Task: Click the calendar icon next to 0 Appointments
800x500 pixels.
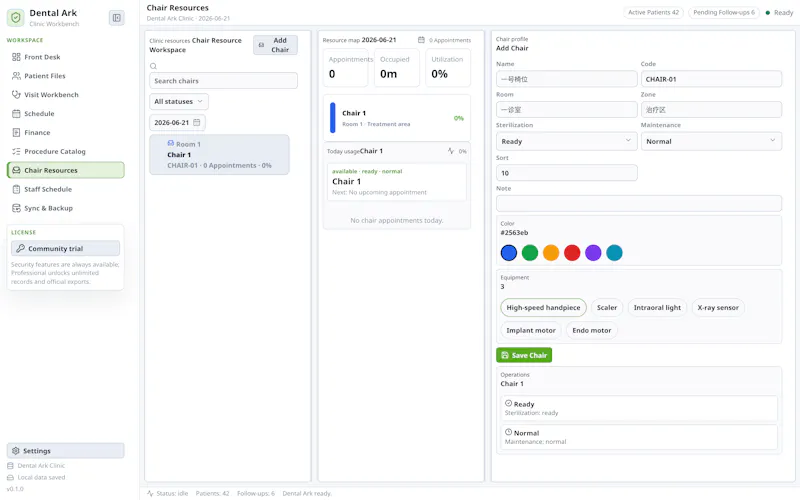Action: tap(421, 40)
